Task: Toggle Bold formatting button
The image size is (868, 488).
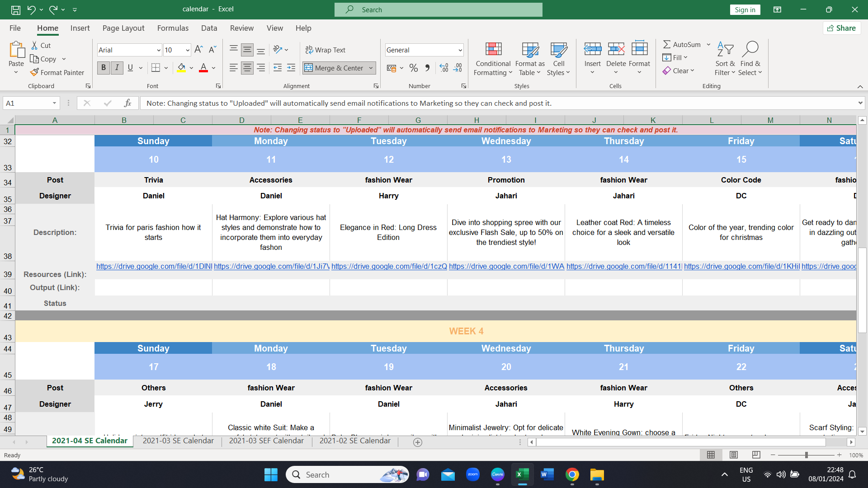Action: pos(104,68)
